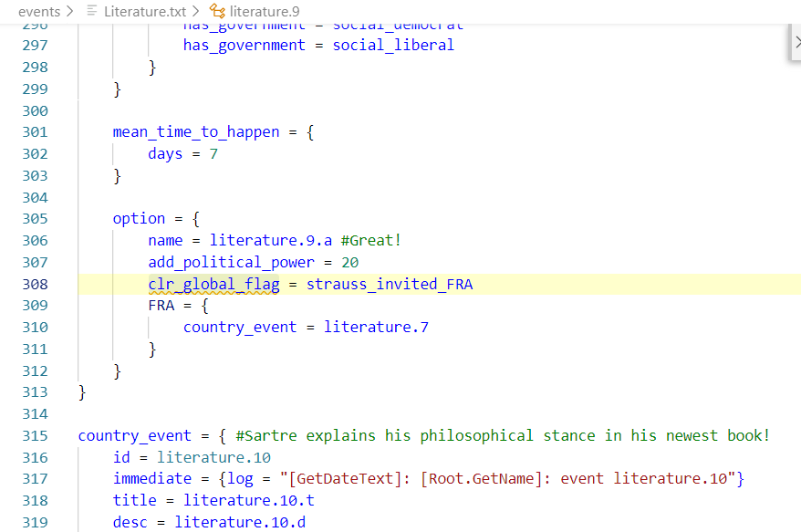Click the log string on line 317

point(508,479)
